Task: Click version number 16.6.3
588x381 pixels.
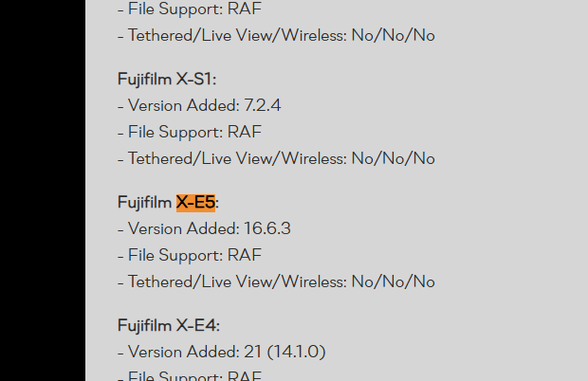Action: pos(266,228)
